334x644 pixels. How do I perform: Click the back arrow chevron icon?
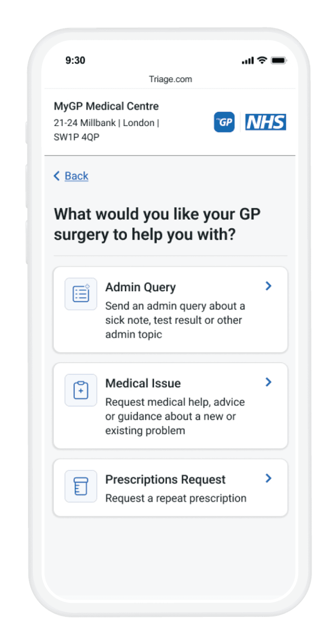(57, 176)
